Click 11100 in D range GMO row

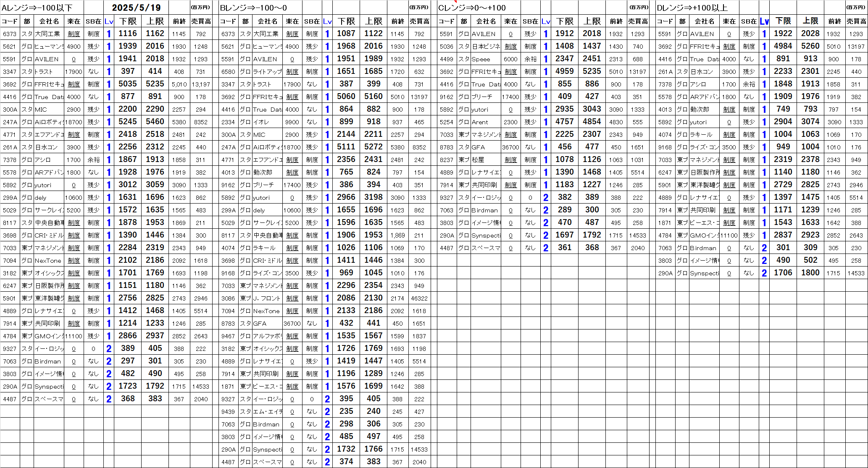click(x=729, y=235)
